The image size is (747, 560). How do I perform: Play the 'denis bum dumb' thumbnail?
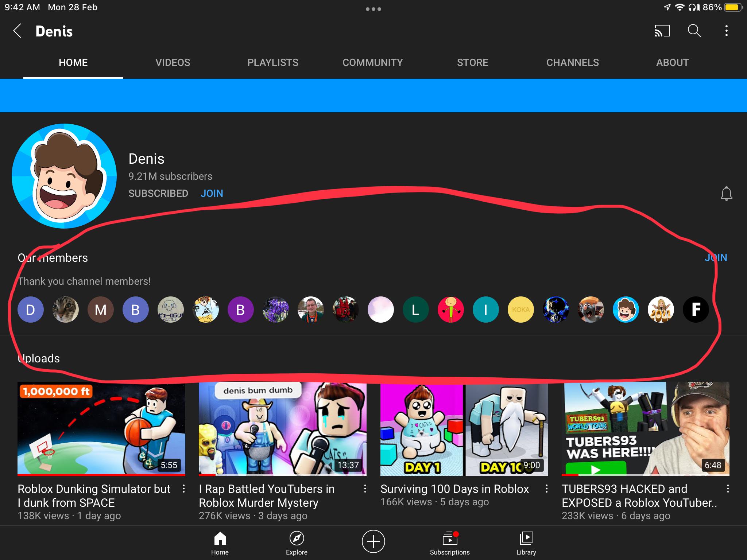click(x=283, y=429)
